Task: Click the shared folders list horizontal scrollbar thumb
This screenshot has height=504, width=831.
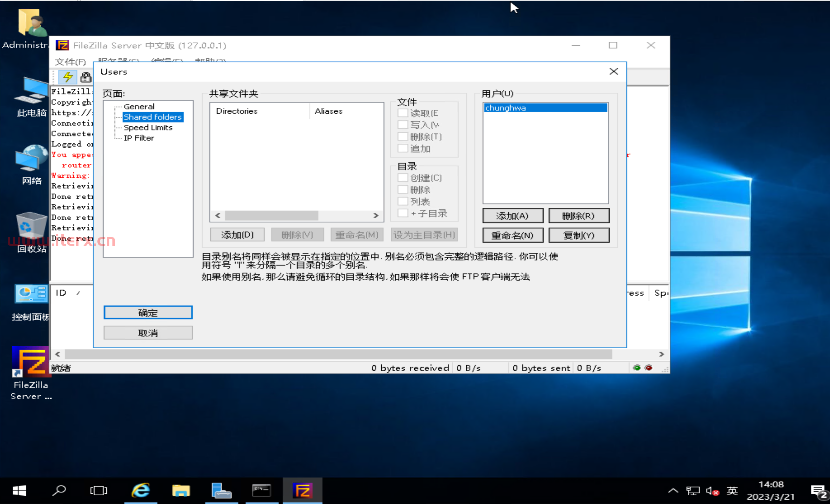Action: (272, 215)
